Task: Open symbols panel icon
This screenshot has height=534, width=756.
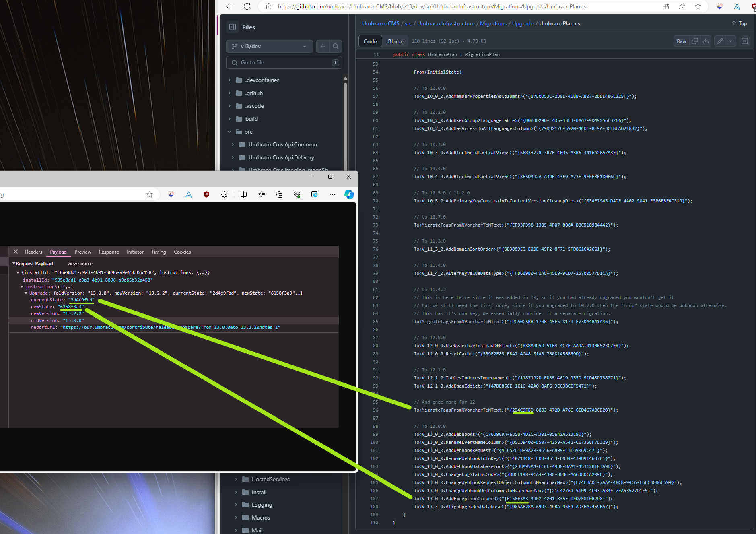Action: point(745,41)
